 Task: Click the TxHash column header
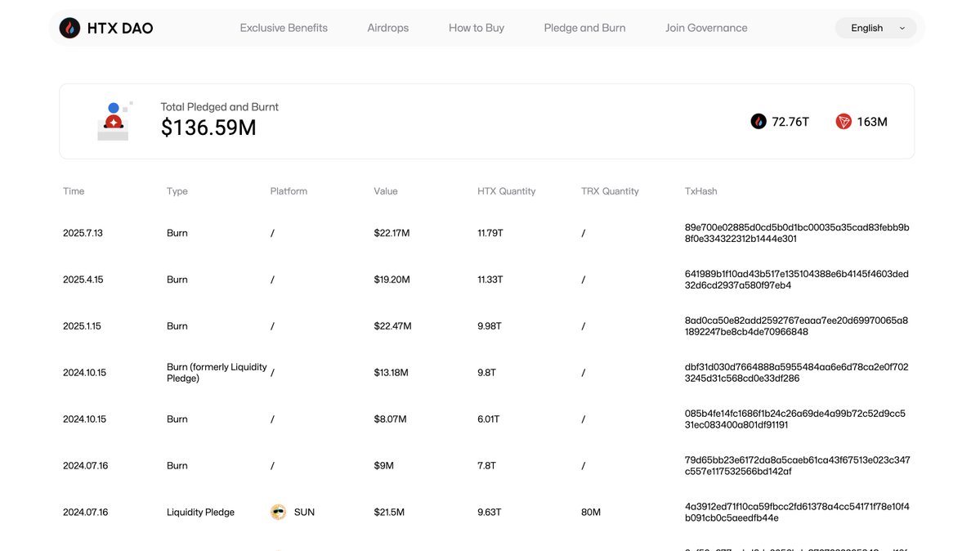[700, 191]
